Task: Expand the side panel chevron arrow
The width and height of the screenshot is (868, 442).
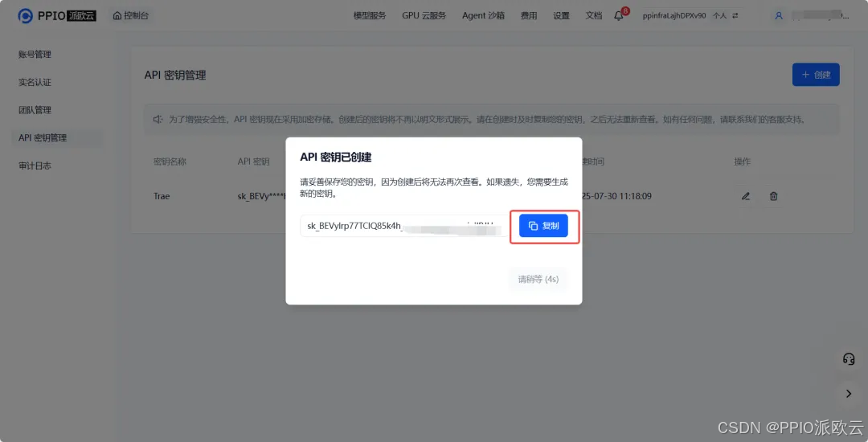Action: pyautogui.click(x=849, y=394)
